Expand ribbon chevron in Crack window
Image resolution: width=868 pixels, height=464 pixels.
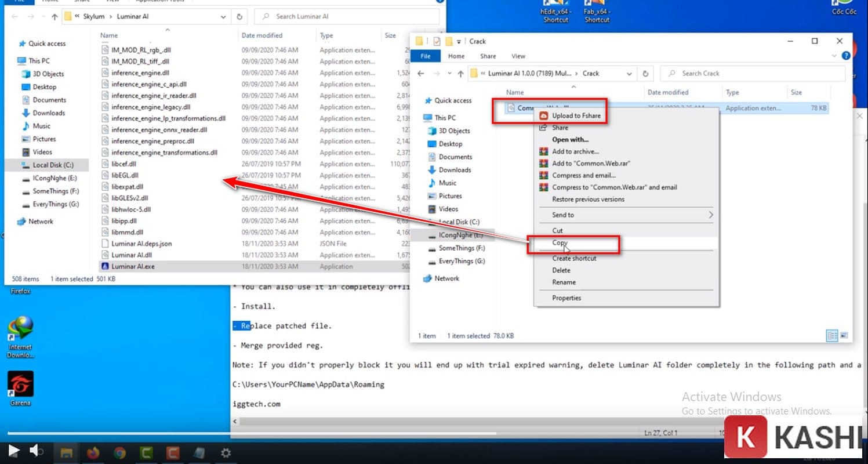click(x=836, y=56)
